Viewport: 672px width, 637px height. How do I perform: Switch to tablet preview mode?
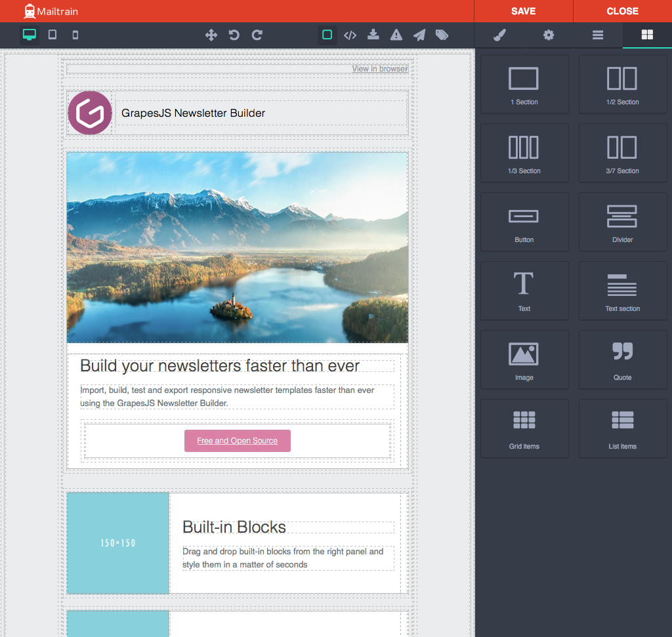tap(52, 35)
